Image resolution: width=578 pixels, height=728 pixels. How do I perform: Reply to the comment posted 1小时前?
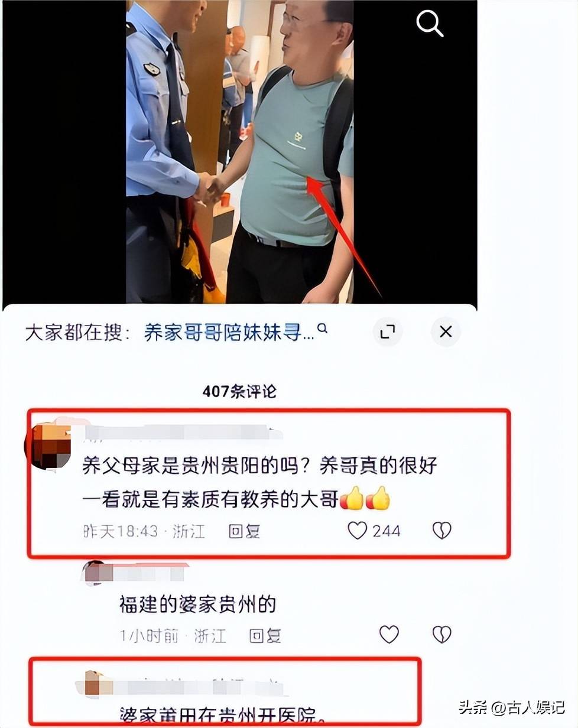264,635
